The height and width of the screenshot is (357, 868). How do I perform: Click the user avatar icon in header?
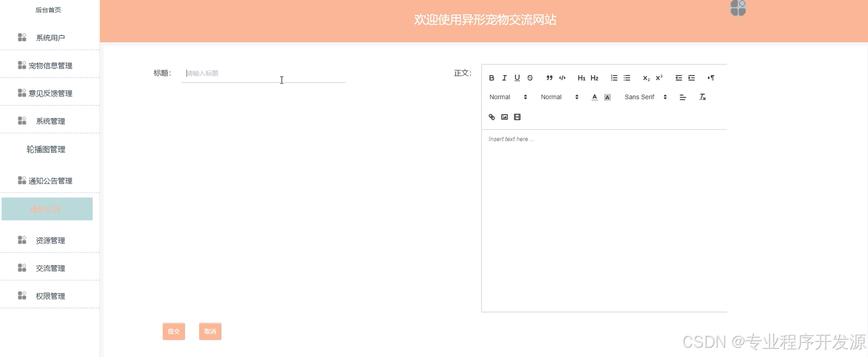(x=738, y=8)
